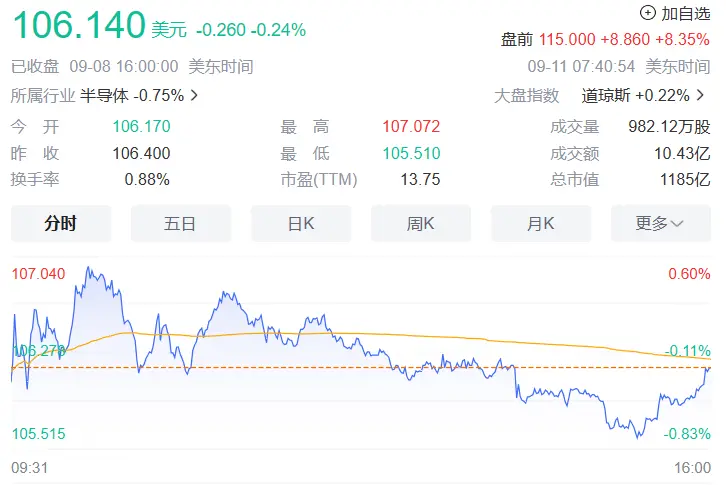726x488 pixels.
Task: Open the 更多 dropdown menu
Action: (661, 224)
